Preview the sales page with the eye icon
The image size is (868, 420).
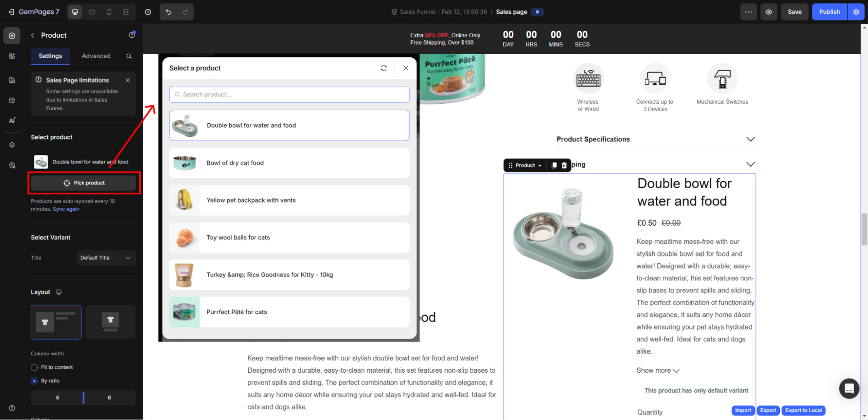click(769, 12)
